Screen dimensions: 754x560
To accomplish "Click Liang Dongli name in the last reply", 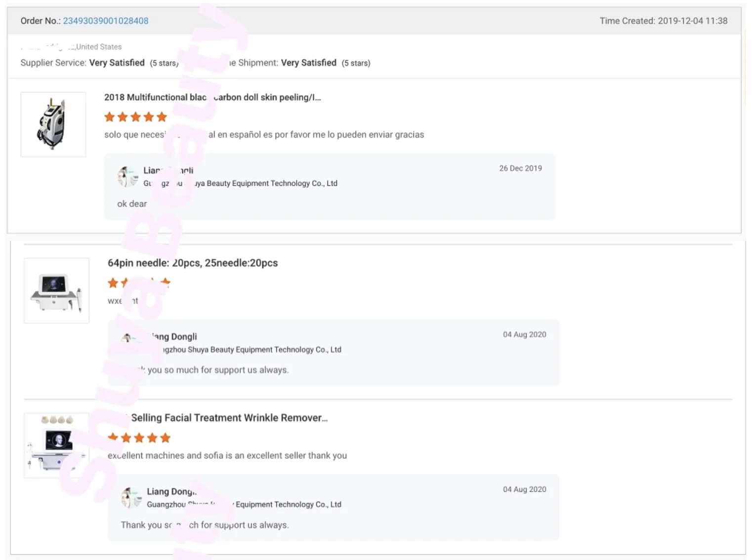I will pos(171,491).
